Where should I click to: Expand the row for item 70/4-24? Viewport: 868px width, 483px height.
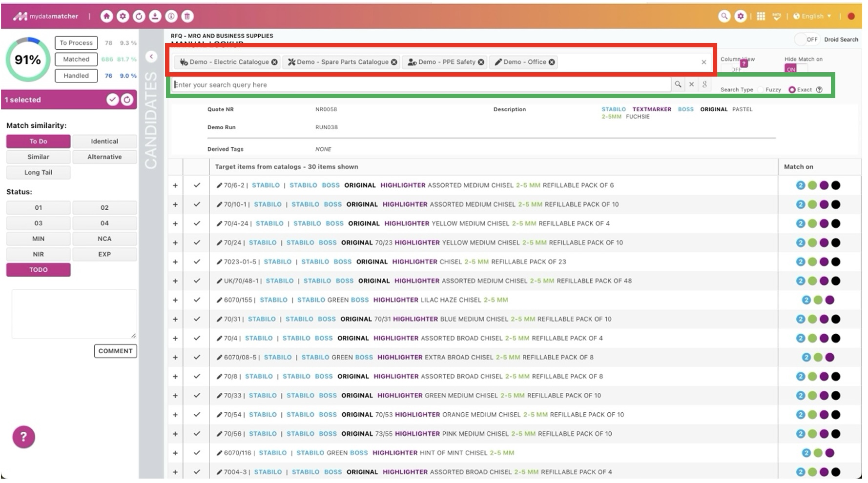175,224
